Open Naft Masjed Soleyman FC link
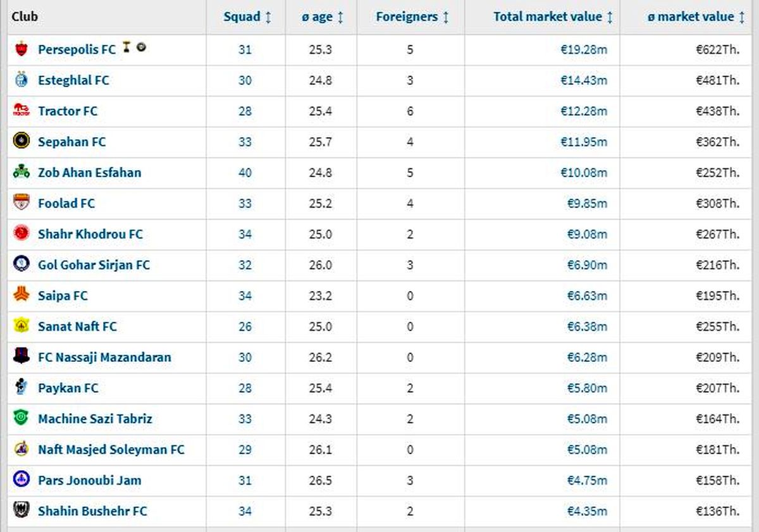The image size is (759, 532). [x=111, y=449]
